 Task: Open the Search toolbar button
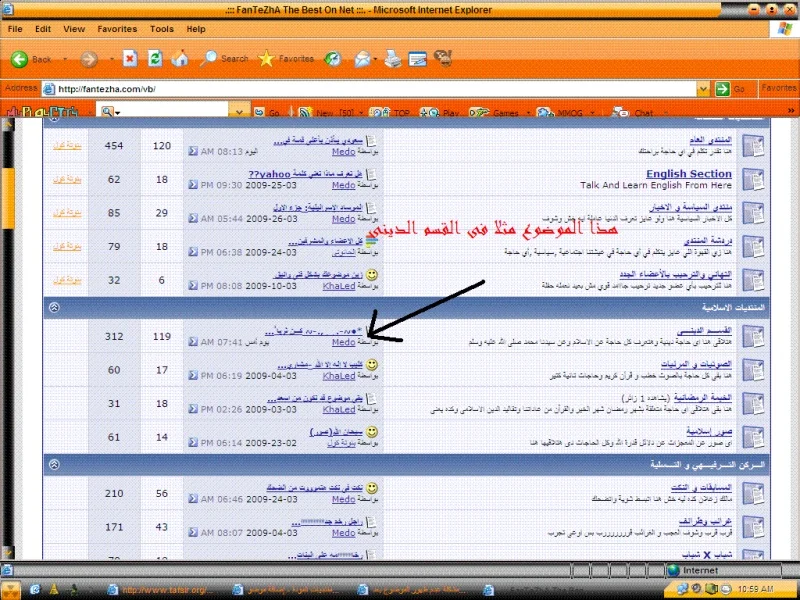224,59
